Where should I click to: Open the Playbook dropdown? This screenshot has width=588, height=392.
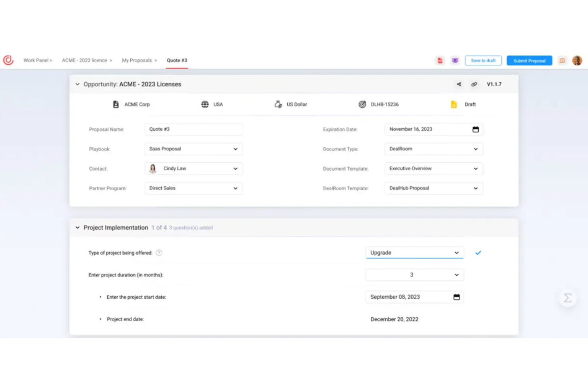click(x=193, y=149)
